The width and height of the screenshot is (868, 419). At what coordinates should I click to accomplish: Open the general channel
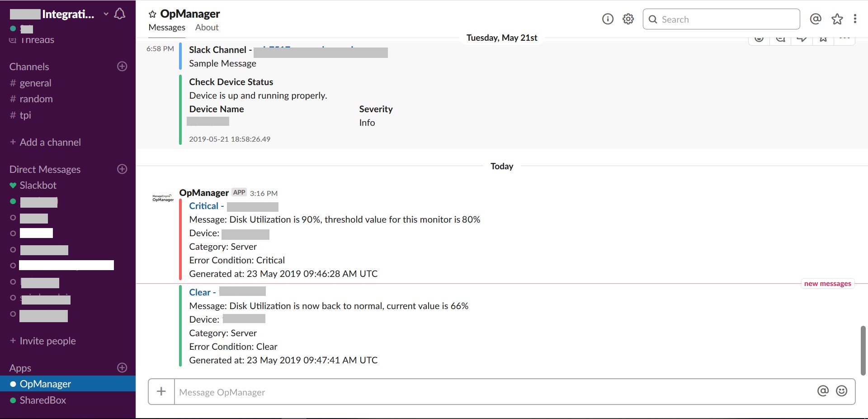[35, 83]
